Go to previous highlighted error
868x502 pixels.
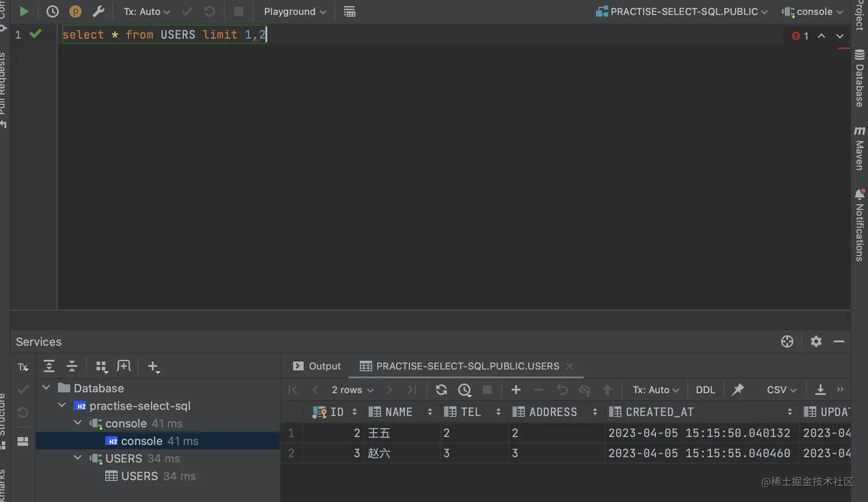point(821,36)
